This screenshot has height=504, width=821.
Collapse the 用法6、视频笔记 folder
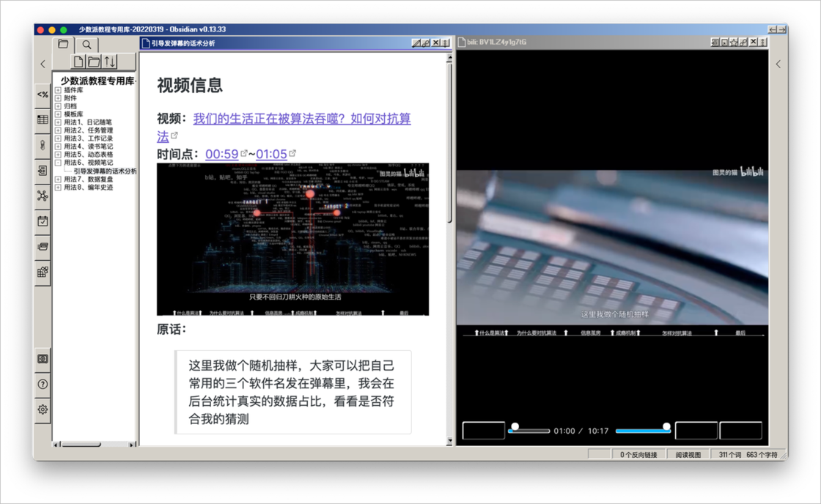point(58,163)
